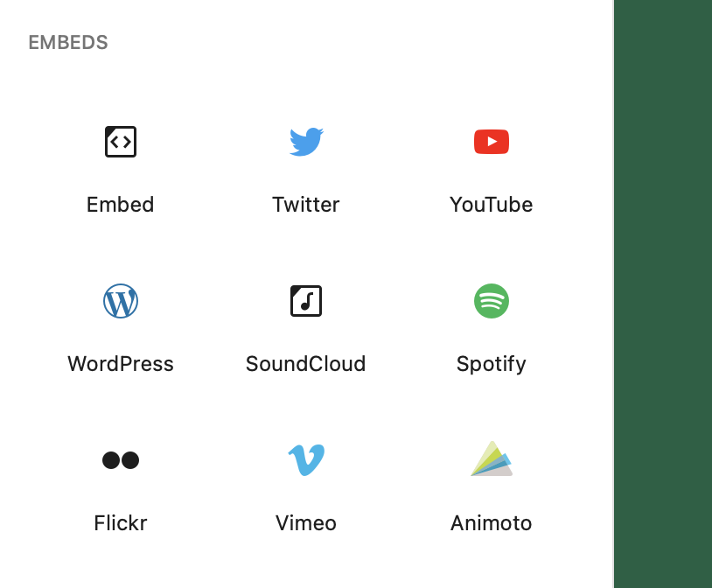The width and height of the screenshot is (712, 588).
Task: Choose the "Spotify" text label
Action: [492, 364]
